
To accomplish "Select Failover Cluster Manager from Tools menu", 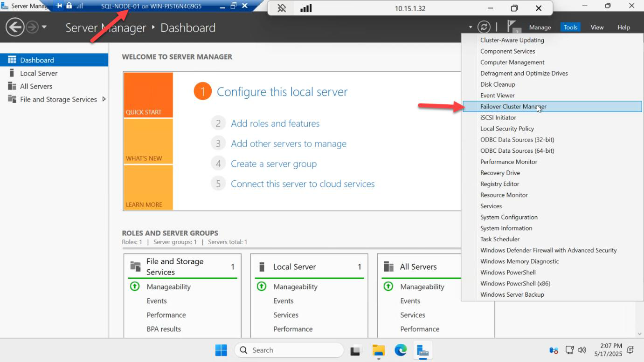I will pos(552,107).
